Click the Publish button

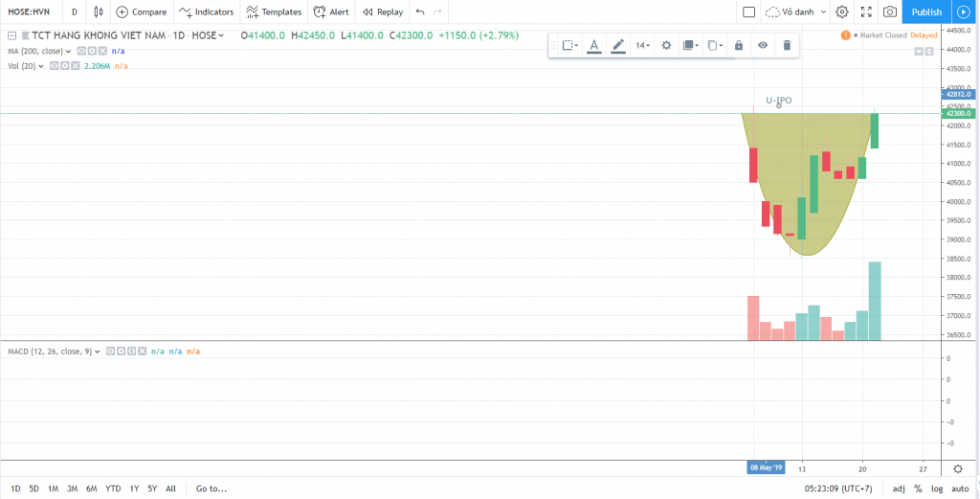pos(925,11)
